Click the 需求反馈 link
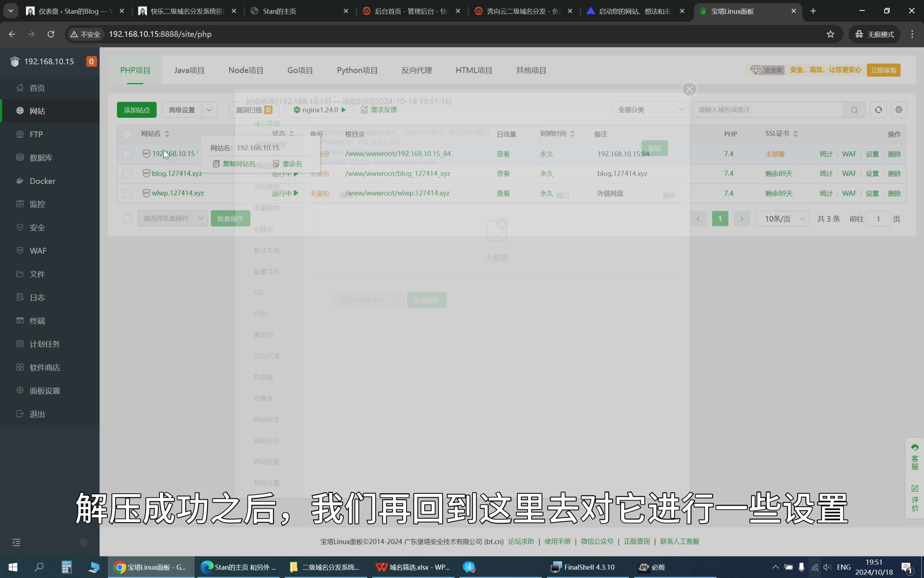This screenshot has width=924, height=578. point(379,110)
